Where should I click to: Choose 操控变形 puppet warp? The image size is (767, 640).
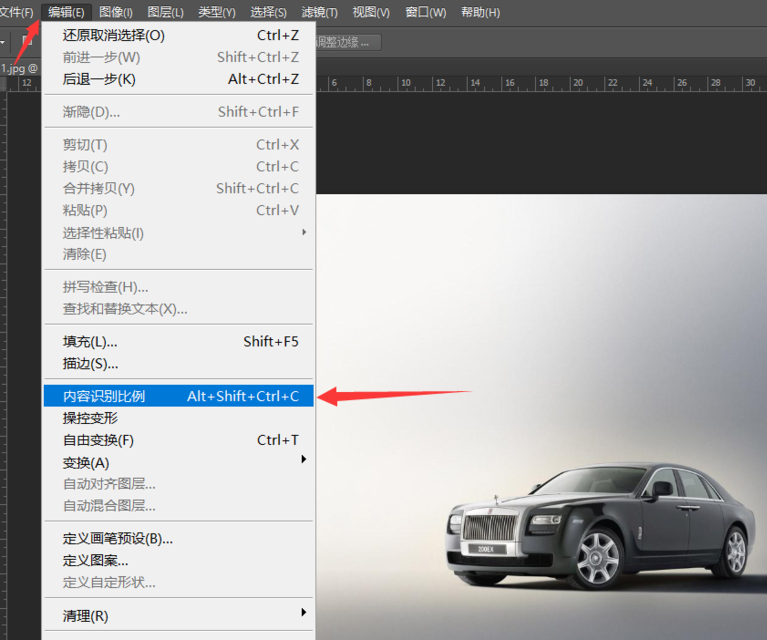point(90,418)
